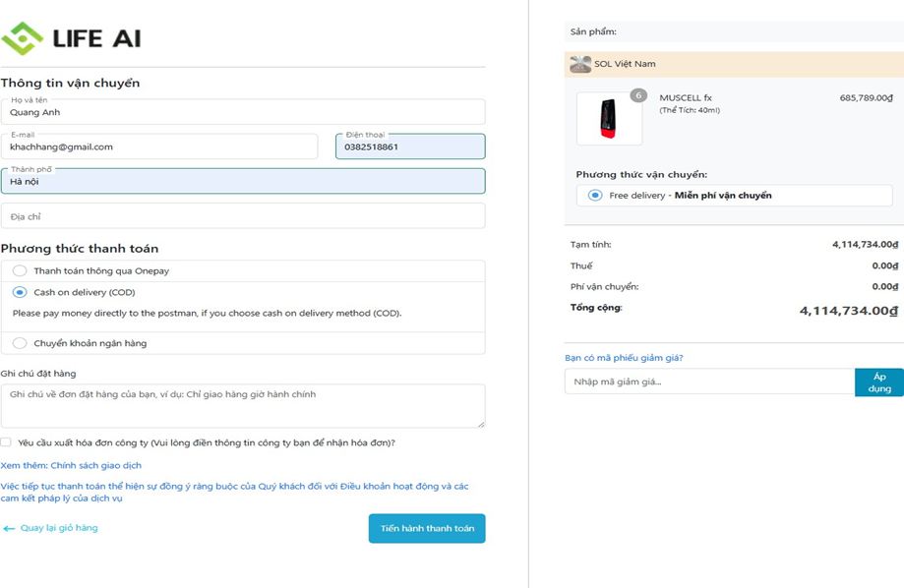Select Cash on delivery (COD) payment
The width and height of the screenshot is (904, 588).
pos(20,292)
